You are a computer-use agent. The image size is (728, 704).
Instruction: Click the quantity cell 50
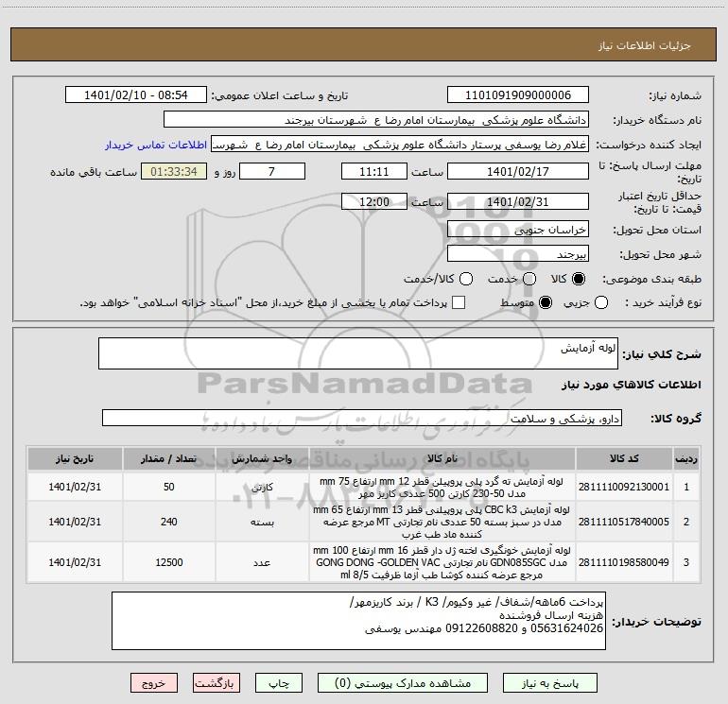point(169,487)
